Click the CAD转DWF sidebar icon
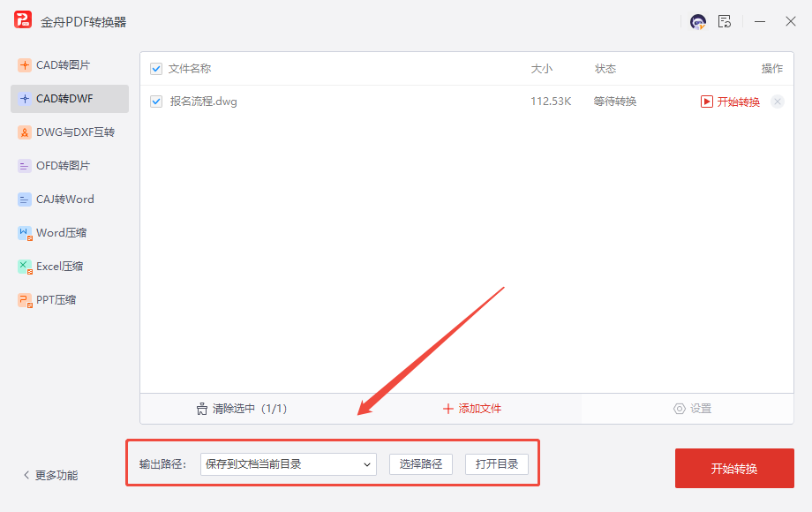 pyautogui.click(x=25, y=99)
